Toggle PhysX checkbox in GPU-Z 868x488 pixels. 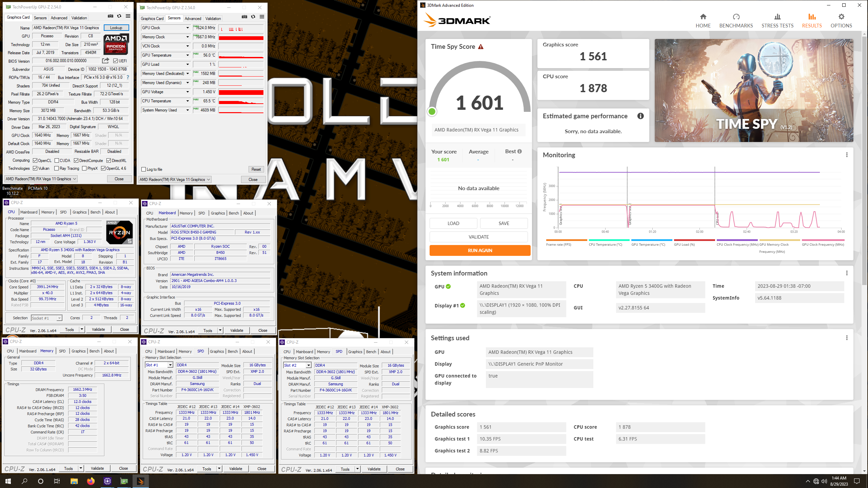[84, 168]
